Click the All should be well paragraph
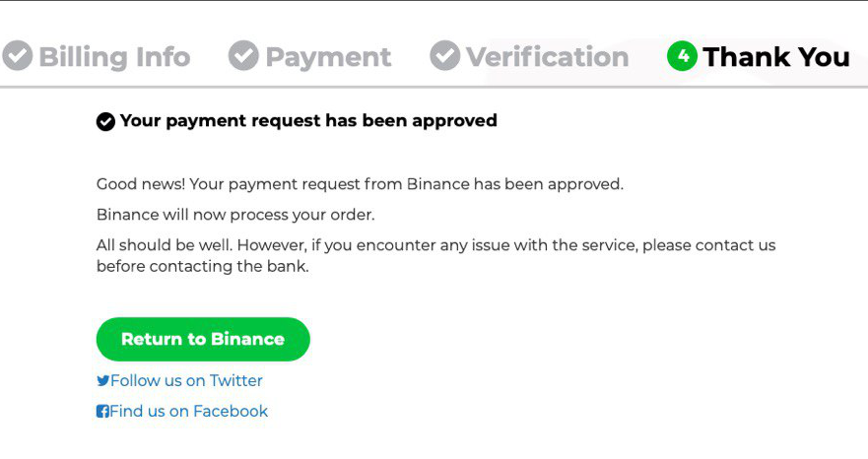 tap(434, 255)
